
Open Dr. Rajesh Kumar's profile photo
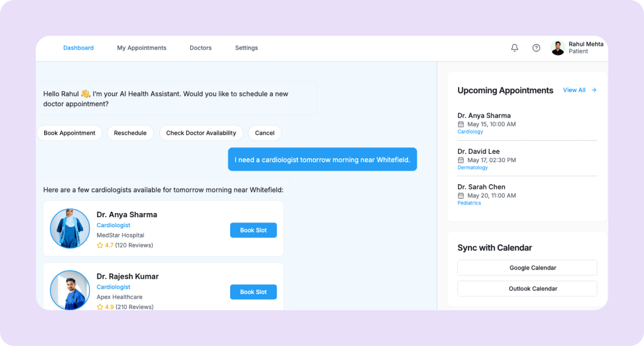pyautogui.click(x=70, y=290)
